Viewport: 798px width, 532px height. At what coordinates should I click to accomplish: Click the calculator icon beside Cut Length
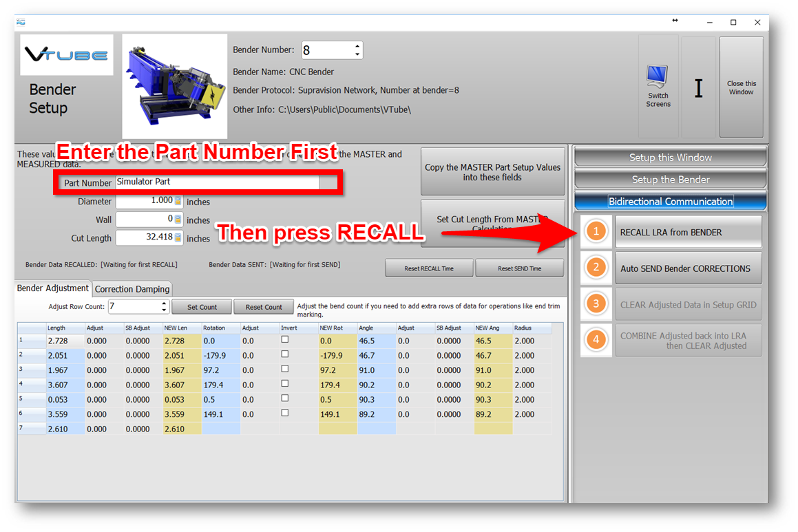(178, 238)
